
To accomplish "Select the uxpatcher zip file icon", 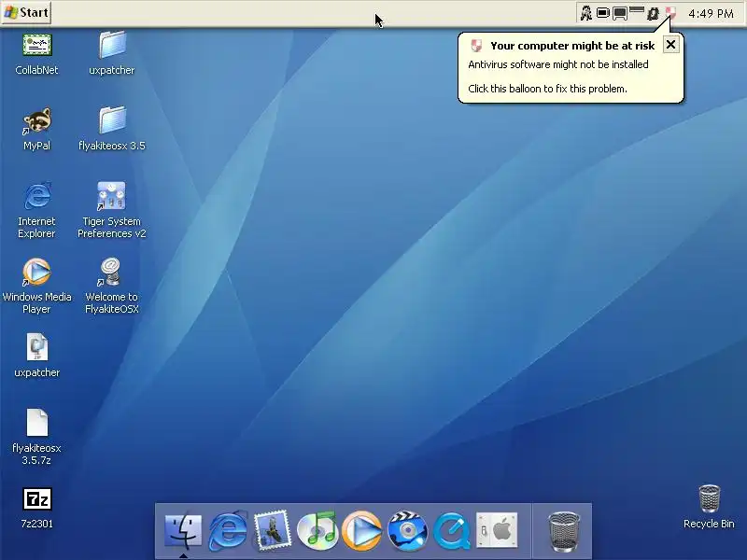I will pos(36,356).
